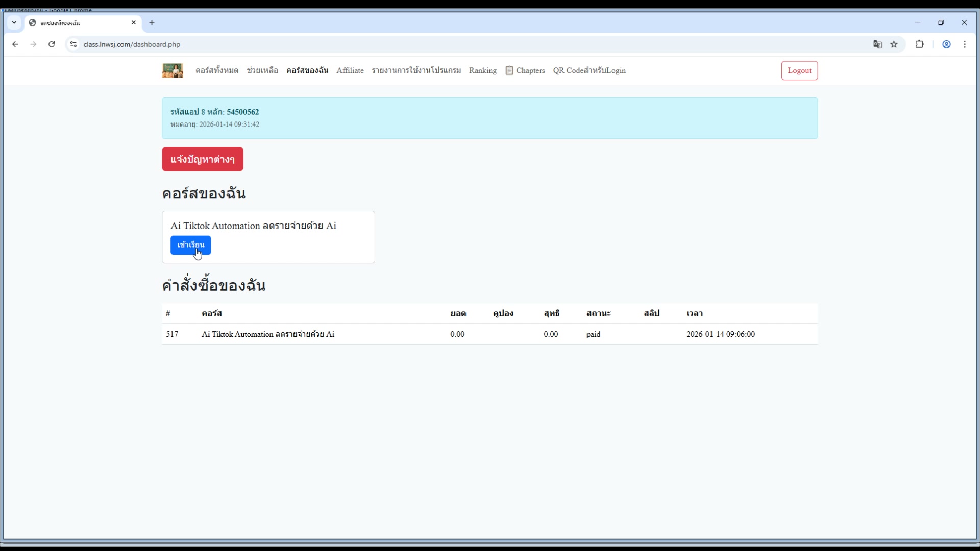This screenshot has height=551, width=980.
Task: Click the red แจ้งปัญหาต่างๆ button
Action: (203, 159)
